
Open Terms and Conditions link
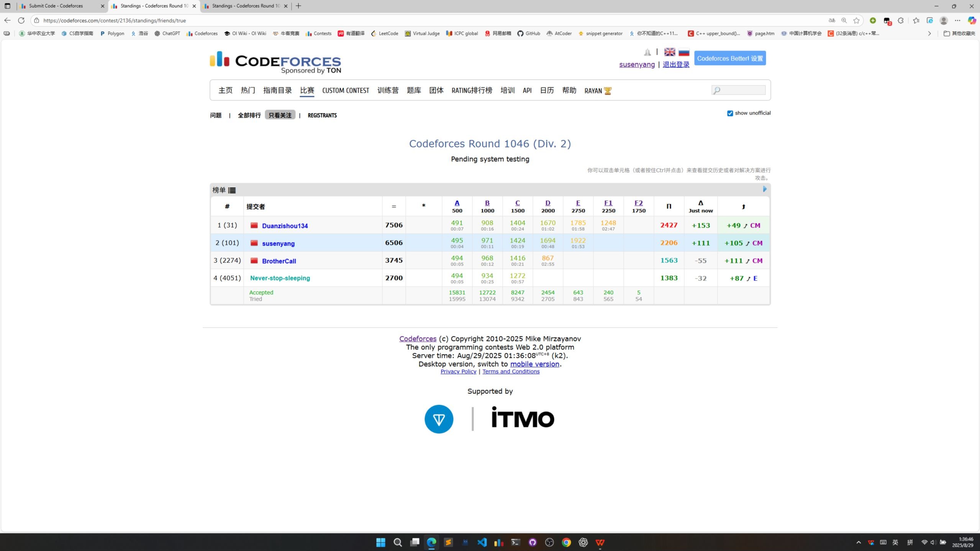[511, 372]
